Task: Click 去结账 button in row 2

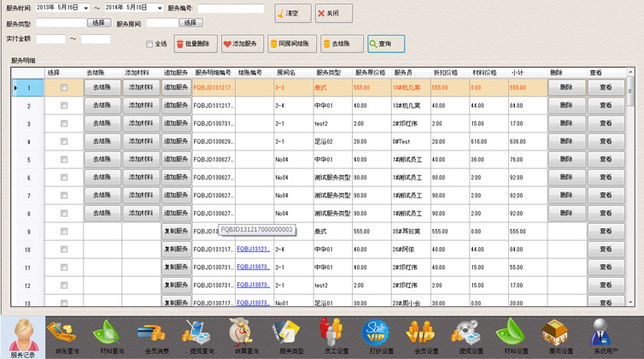Action: [x=102, y=105]
